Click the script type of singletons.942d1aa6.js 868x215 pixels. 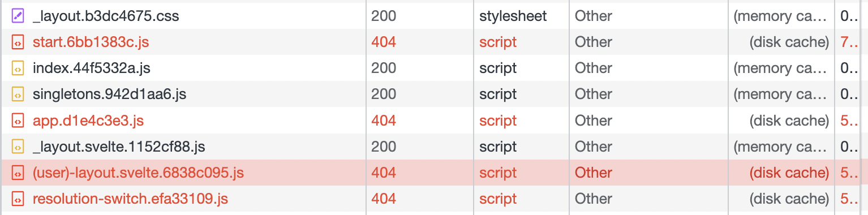tap(498, 94)
